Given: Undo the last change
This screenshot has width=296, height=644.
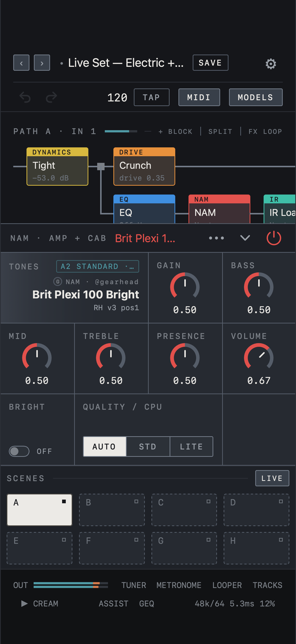Looking at the screenshot, I should pyautogui.click(x=25, y=97).
